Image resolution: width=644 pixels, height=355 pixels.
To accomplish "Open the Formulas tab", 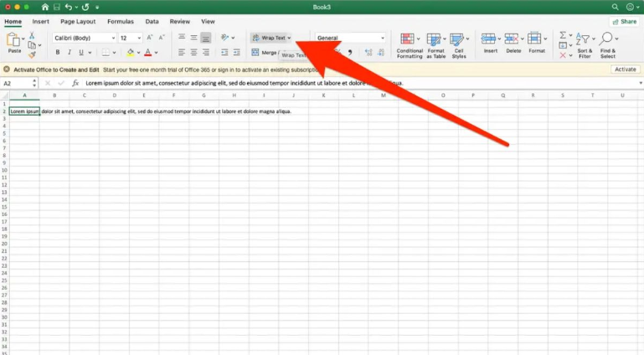I will (x=121, y=21).
